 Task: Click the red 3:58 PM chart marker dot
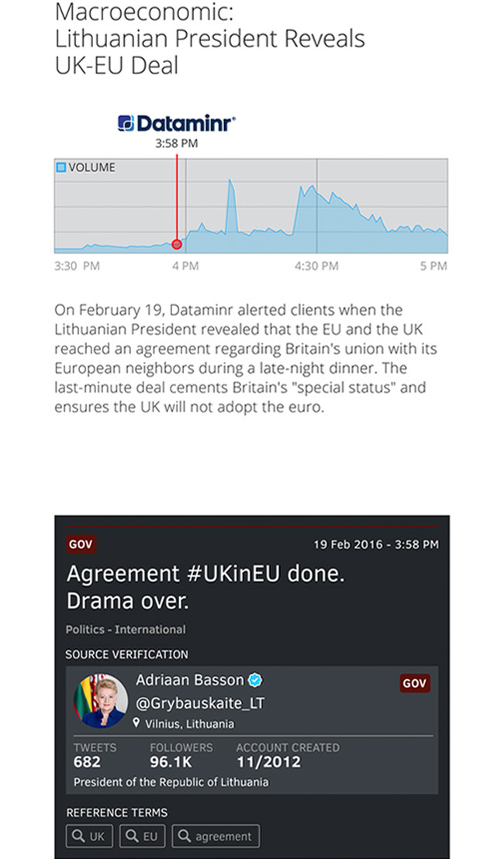click(177, 244)
